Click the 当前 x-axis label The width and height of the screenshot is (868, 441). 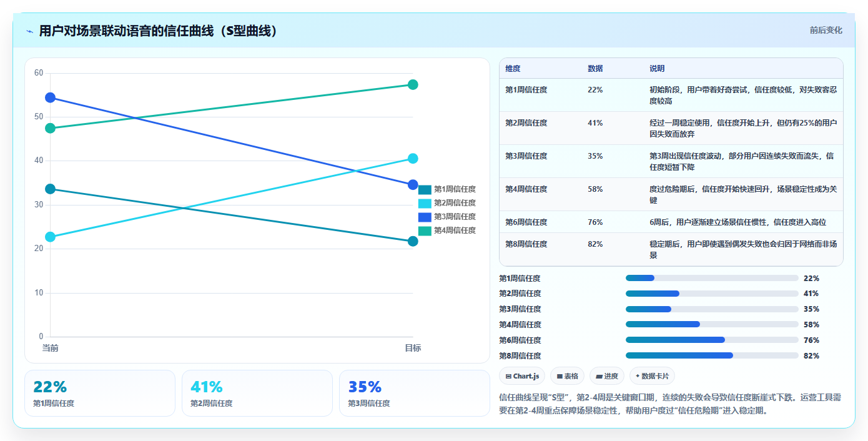point(50,348)
